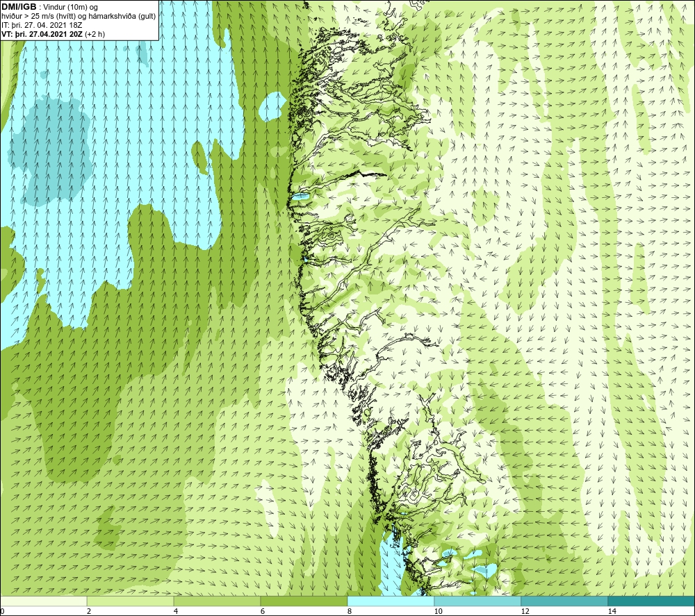This screenshot has width=695, height=616.
Task: Click the 'IT: þri. 27. 04. 2021 18Z' line
Action: click(42, 25)
